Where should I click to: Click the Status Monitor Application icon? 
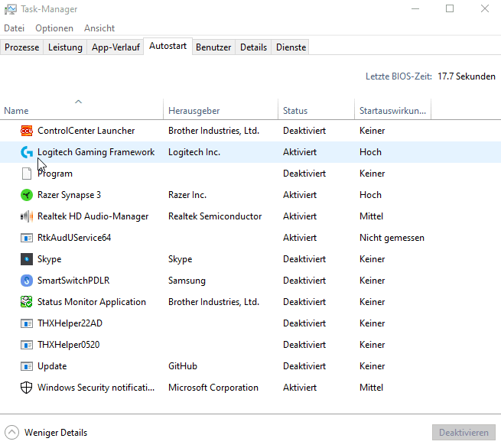26,302
